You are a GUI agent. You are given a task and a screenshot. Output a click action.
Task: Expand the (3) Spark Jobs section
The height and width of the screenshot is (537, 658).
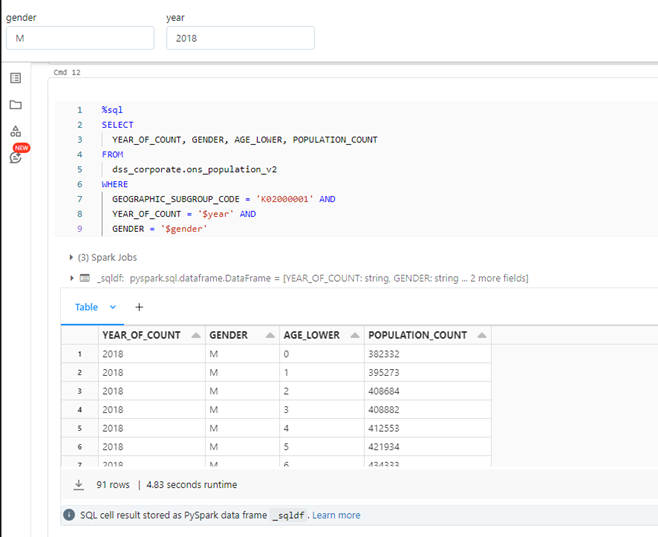pyautogui.click(x=71, y=257)
